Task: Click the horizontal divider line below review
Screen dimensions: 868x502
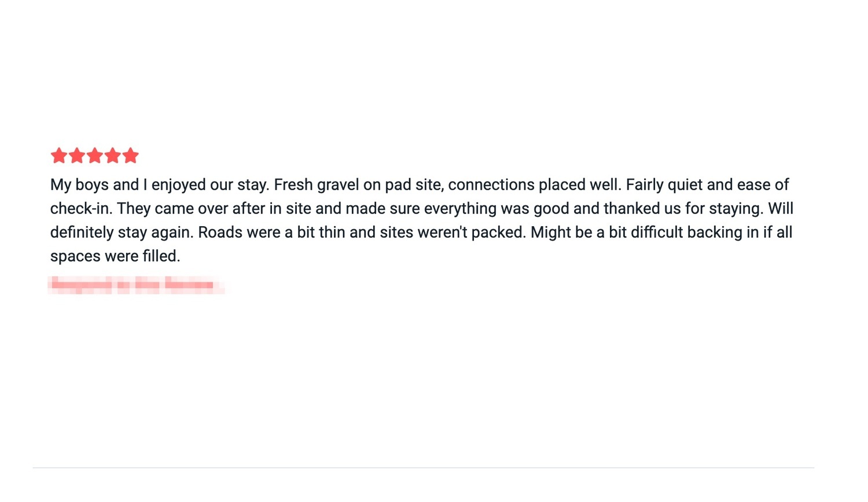Action: [424, 467]
